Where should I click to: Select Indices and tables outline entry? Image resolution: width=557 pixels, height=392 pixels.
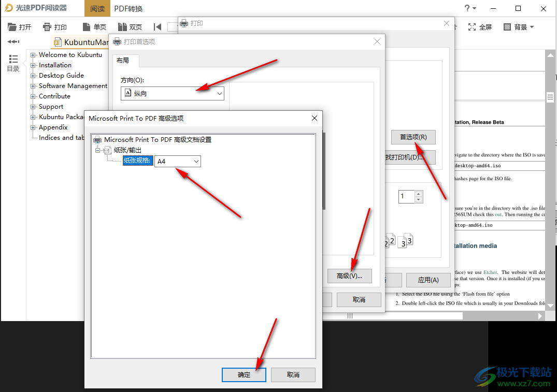point(62,137)
